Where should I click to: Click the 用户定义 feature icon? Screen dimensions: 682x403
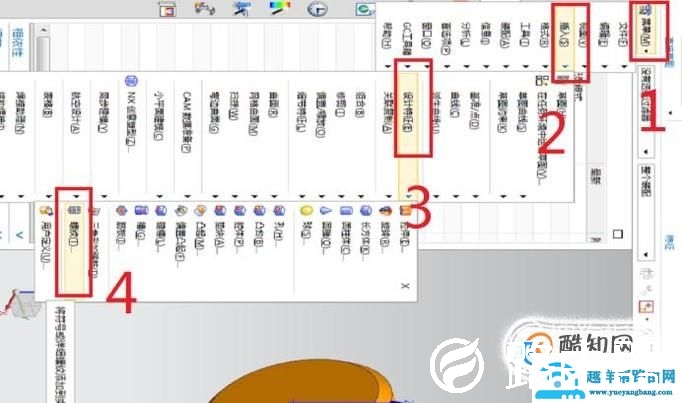point(43,211)
